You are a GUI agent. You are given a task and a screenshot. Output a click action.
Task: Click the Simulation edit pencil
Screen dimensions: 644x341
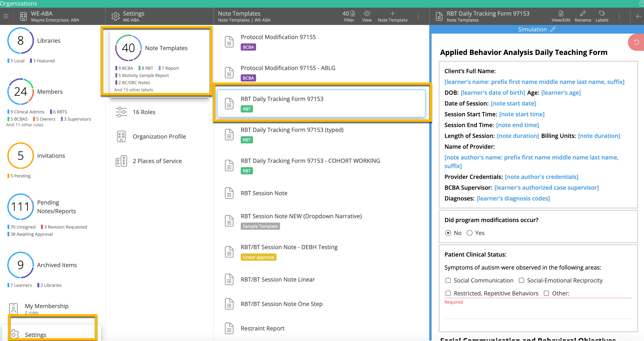pos(553,29)
